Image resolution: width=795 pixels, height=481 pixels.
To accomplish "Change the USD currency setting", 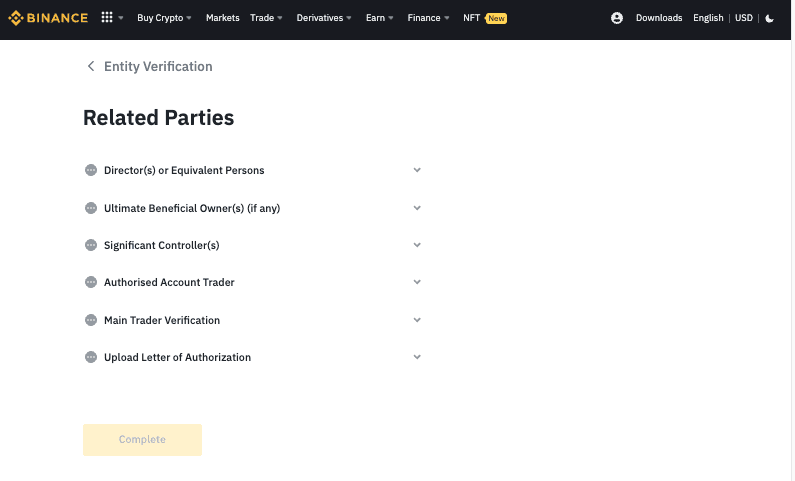I will coord(744,18).
